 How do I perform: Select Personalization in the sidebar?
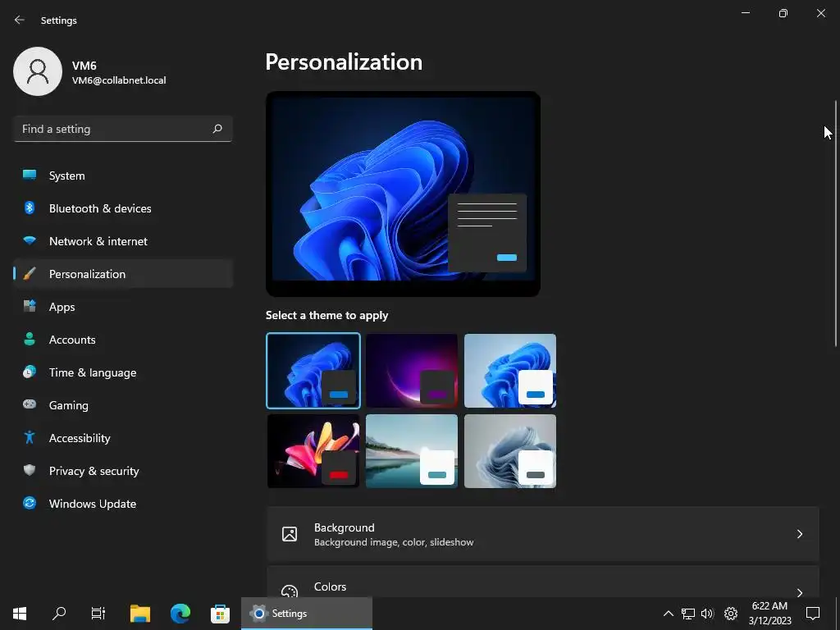[x=123, y=274]
